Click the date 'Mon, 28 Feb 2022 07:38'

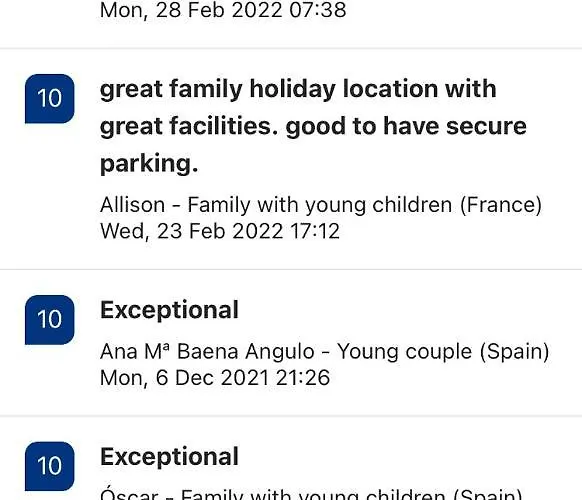point(223,10)
